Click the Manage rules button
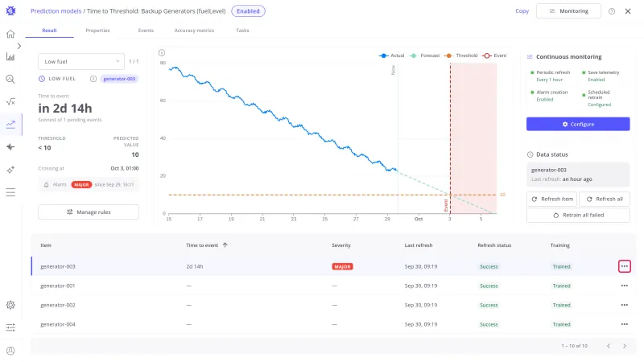Image resolution: width=644 pixels, height=362 pixels. click(x=89, y=212)
